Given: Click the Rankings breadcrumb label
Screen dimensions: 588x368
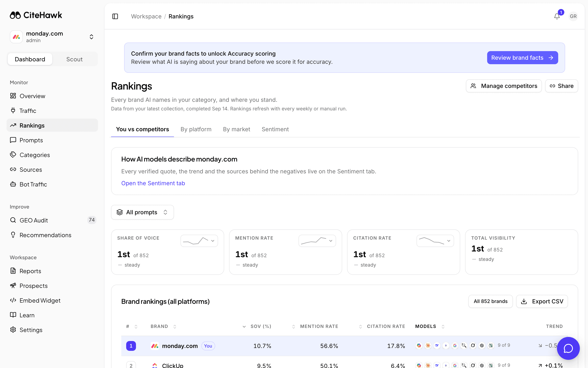Looking at the screenshot, I should point(181,16).
